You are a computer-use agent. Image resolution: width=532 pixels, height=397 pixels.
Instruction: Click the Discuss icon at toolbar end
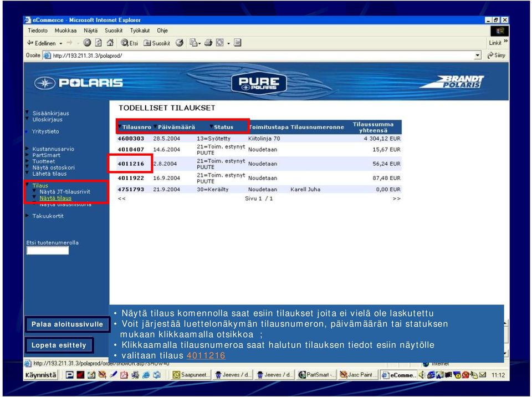tap(238, 43)
